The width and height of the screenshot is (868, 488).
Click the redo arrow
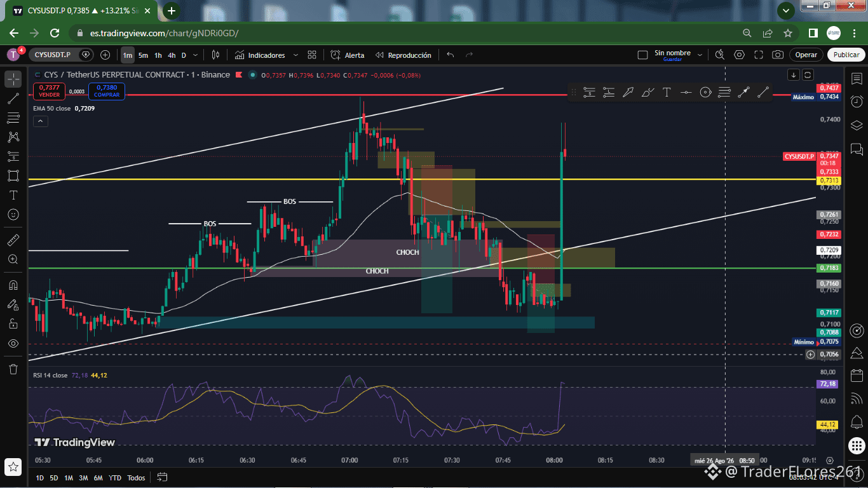[x=470, y=55]
